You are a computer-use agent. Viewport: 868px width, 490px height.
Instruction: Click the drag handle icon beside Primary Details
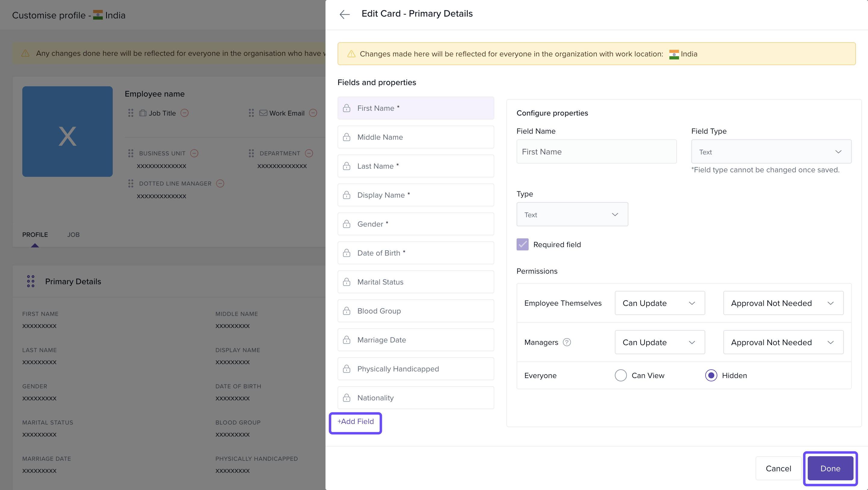(x=31, y=281)
